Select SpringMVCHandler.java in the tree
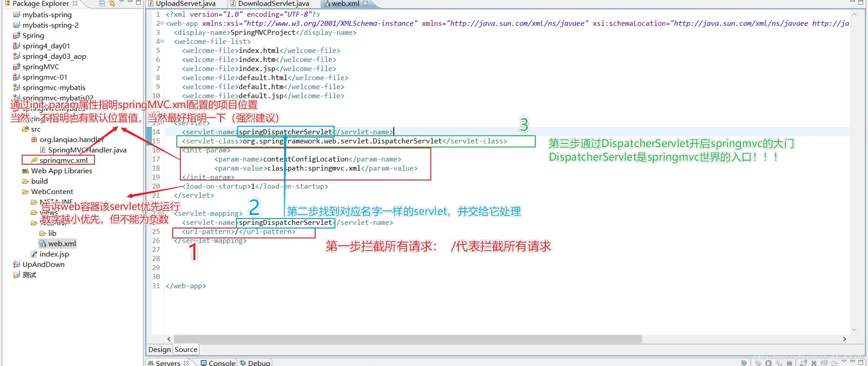The height and width of the screenshot is (366, 868). [x=87, y=150]
